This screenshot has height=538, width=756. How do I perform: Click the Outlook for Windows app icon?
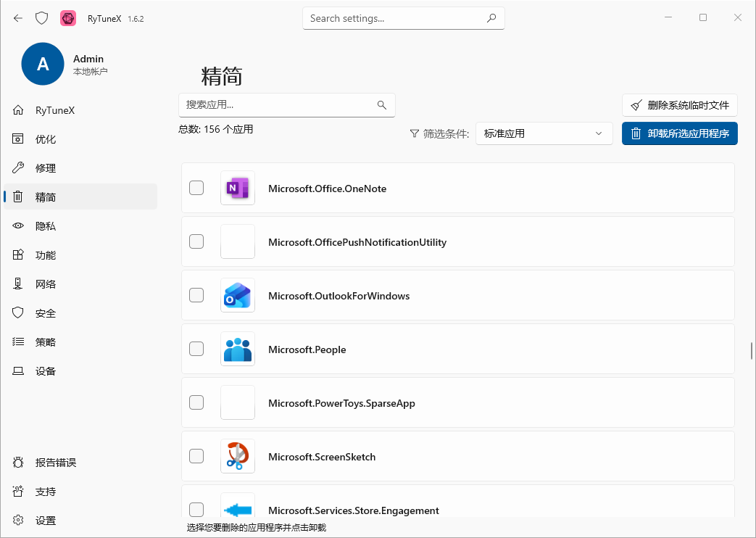[237, 296]
